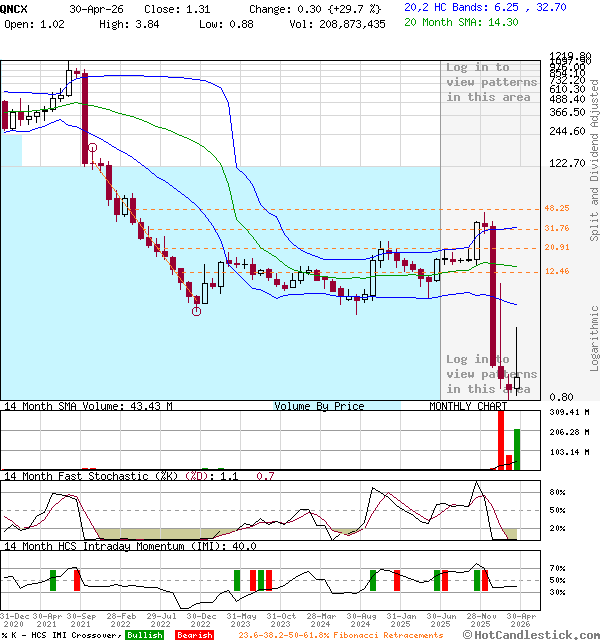Click the 30-Apr 2026 date axis label
This screenshot has width=600, height=640.
[x=521, y=620]
